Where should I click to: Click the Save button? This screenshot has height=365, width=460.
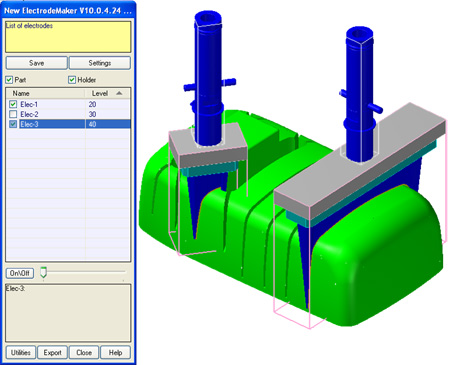[37, 63]
